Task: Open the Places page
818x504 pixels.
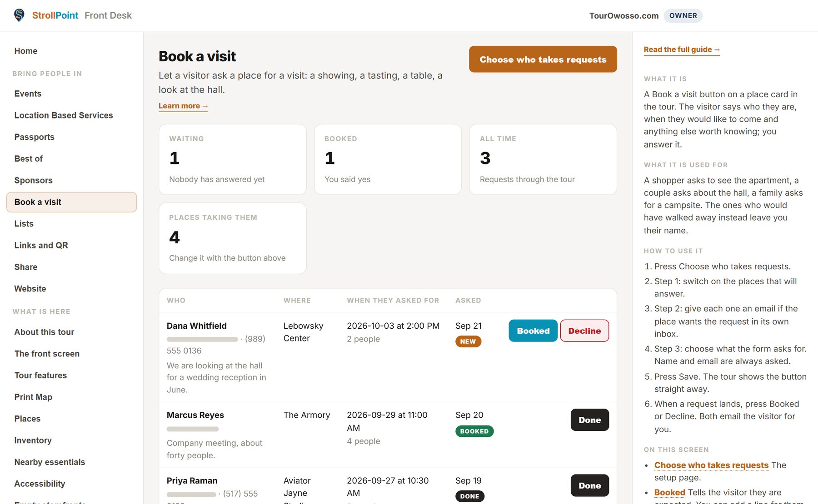Action: click(x=27, y=419)
